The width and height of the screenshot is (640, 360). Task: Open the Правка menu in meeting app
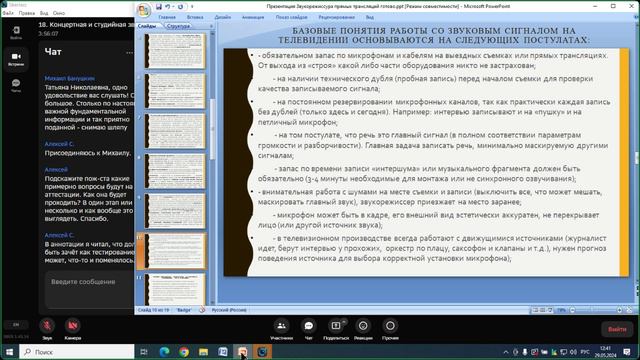[x=27, y=13]
